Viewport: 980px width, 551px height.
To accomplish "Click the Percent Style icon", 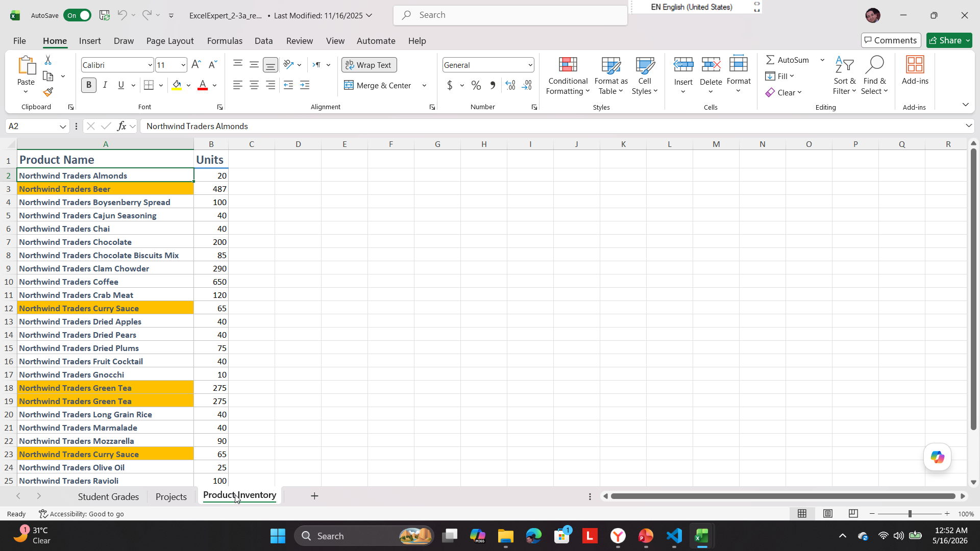I will (476, 85).
